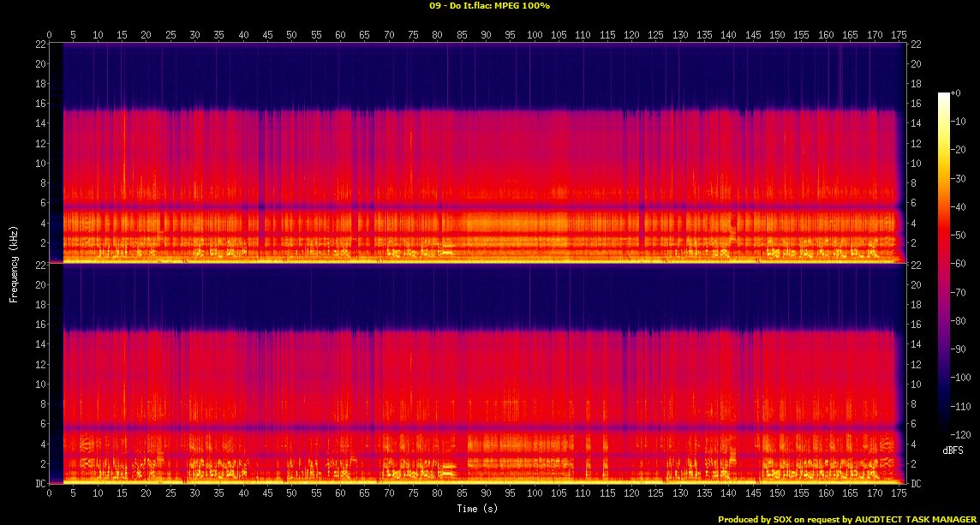This screenshot has width=980, height=525.
Task: Click the white top of the dBFS color bar
Action: coord(943,94)
